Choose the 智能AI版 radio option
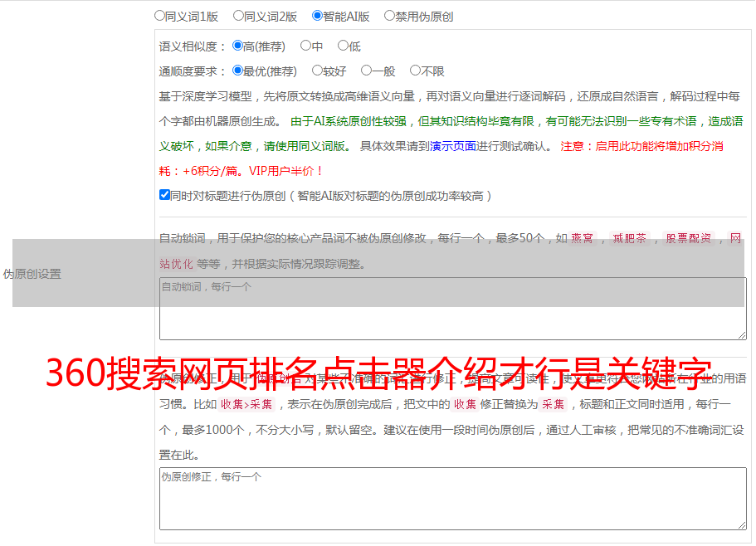This screenshot has height=546, width=756. (x=317, y=16)
